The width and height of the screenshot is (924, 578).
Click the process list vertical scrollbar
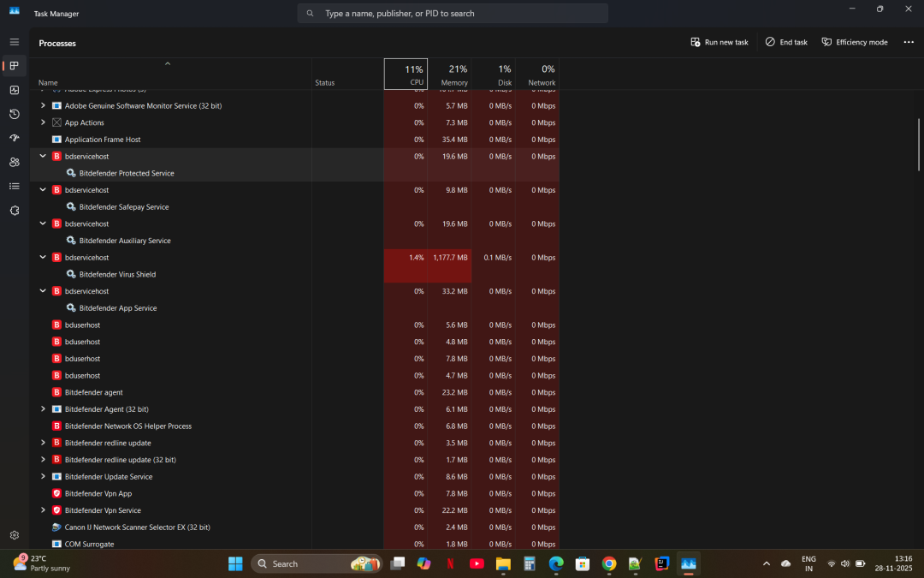pos(918,145)
